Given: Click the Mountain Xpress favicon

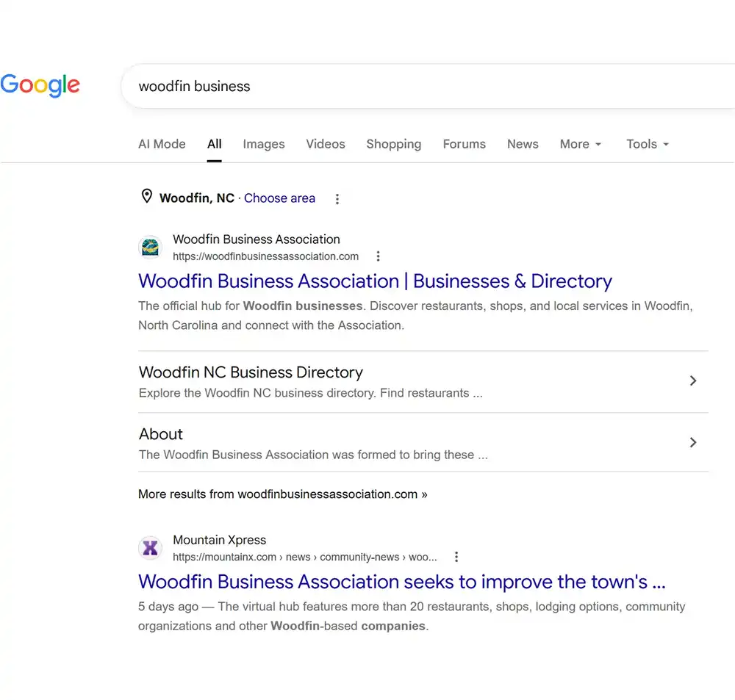Looking at the screenshot, I should [151, 548].
